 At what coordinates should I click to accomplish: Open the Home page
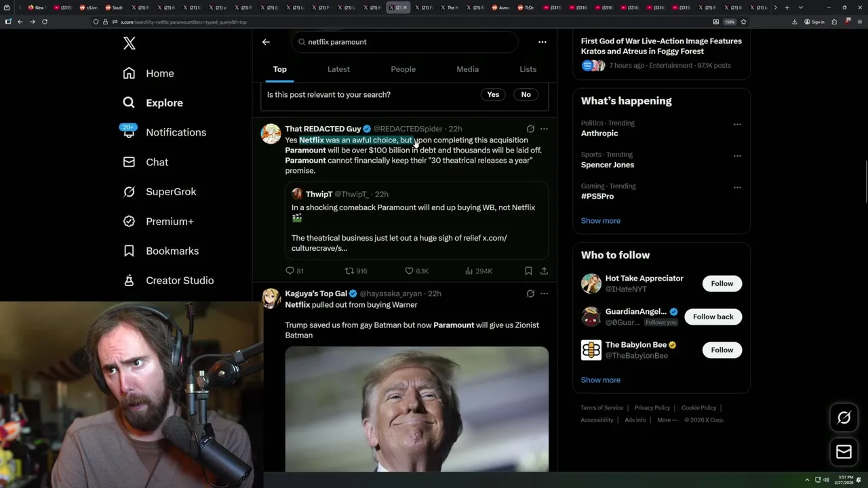point(149,73)
